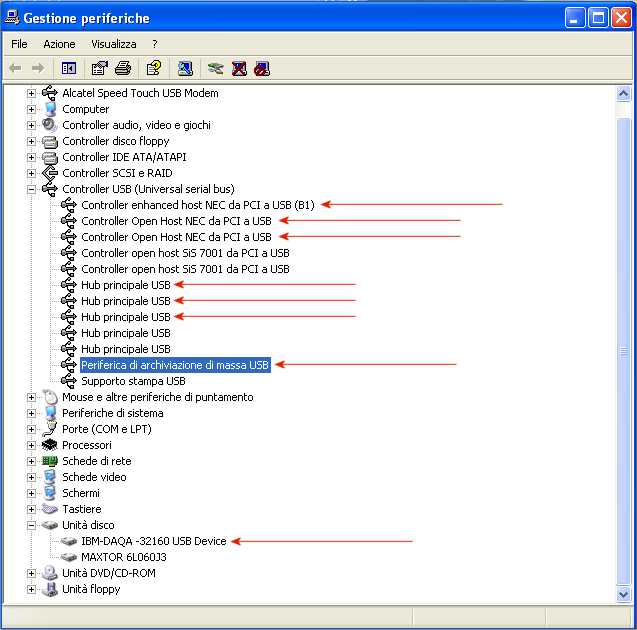Click the scrollbar down arrow
This screenshot has height=630, width=637.
pos(623,594)
